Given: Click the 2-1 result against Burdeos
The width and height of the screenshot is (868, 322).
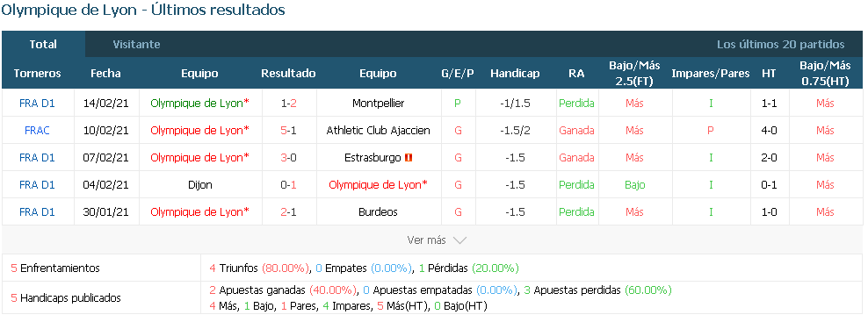Looking at the screenshot, I should 288,212.
